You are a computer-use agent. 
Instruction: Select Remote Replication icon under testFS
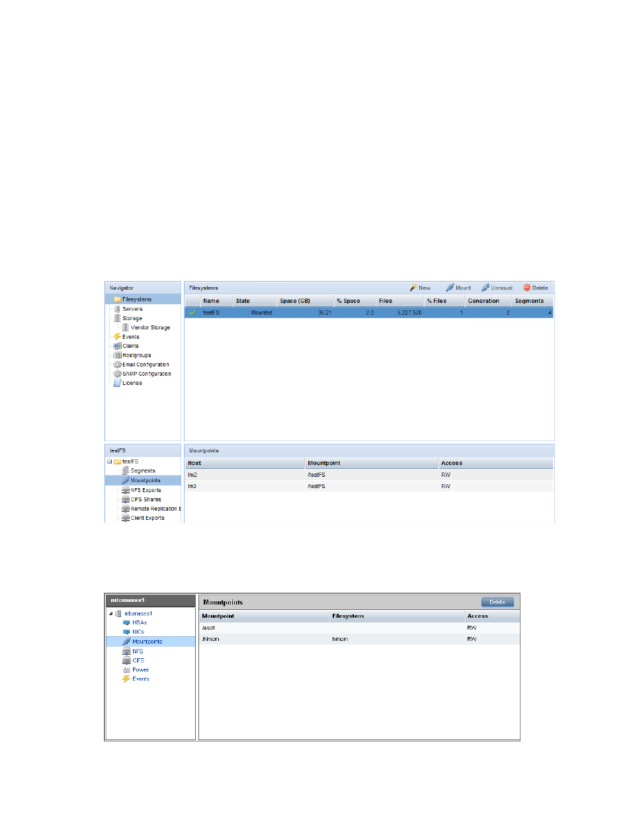[126, 509]
